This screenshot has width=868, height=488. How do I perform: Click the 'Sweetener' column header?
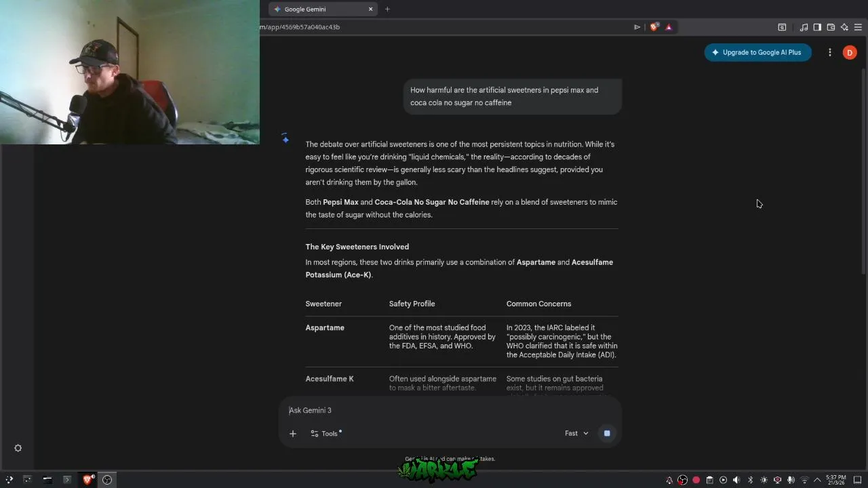[x=323, y=304]
